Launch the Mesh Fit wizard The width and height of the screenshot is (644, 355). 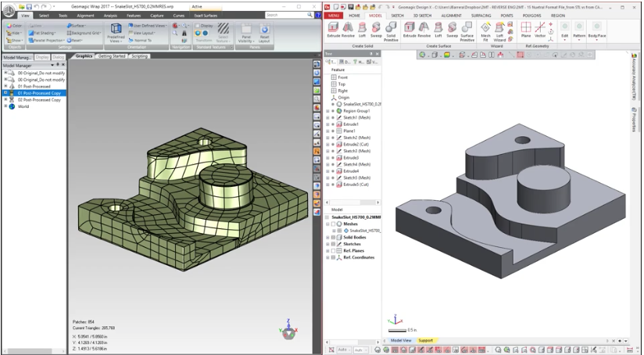click(485, 31)
